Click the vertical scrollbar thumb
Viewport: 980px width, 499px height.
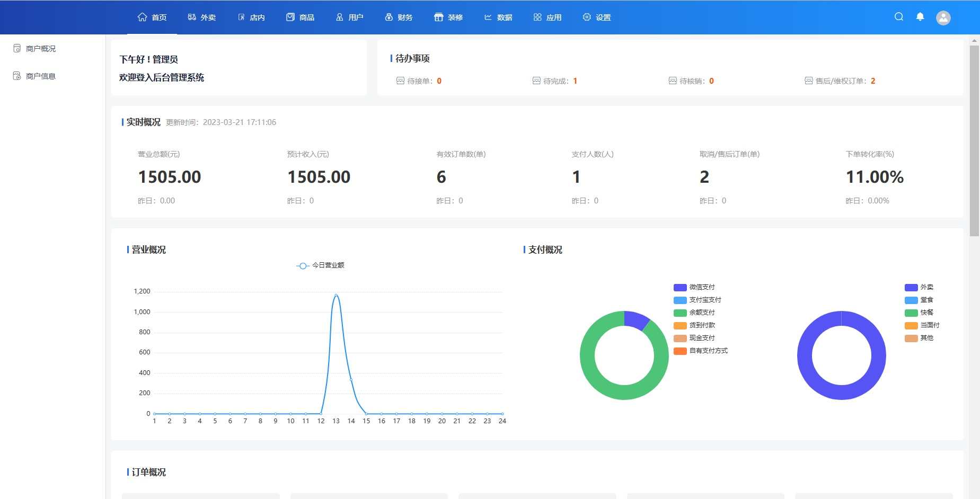[974, 140]
